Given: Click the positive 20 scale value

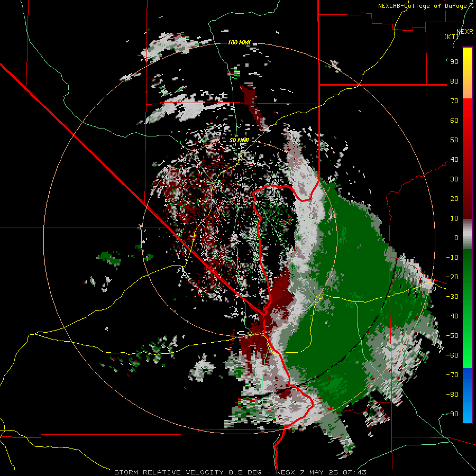Looking at the screenshot, I should 454,198.
